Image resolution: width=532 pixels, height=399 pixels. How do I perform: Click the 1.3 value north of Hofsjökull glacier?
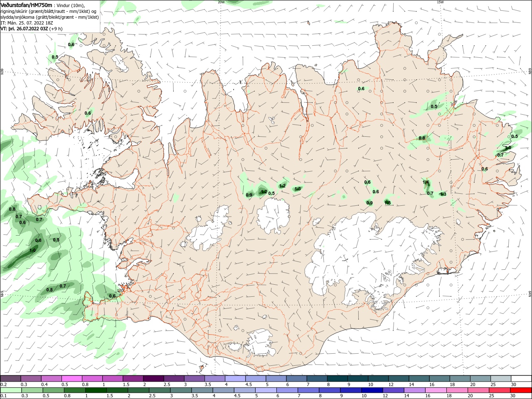pyautogui.click(x=298, y=189)
